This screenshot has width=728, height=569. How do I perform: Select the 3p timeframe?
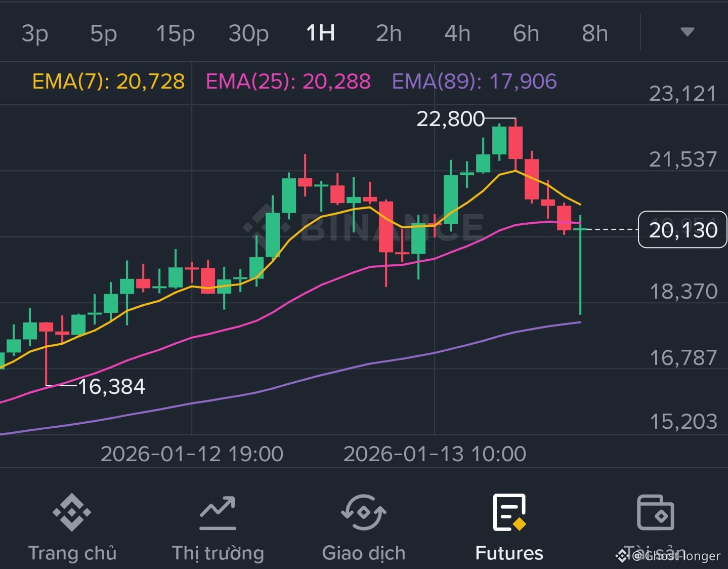[x=35, y=33]
